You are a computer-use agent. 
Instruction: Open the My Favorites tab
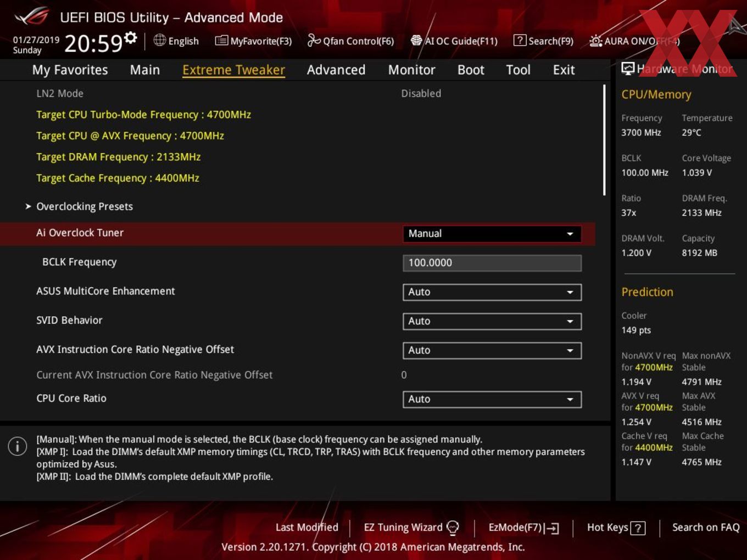pyautogui.click(x=70, y=70)
